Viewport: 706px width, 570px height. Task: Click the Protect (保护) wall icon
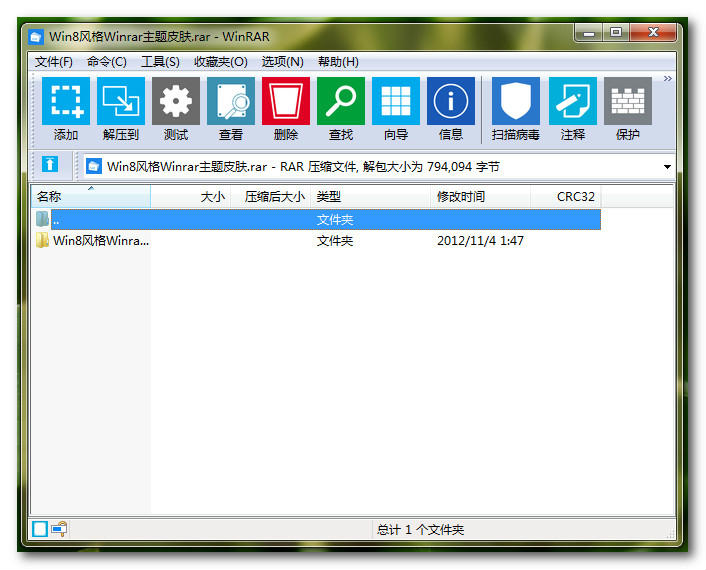coord(628,101)
